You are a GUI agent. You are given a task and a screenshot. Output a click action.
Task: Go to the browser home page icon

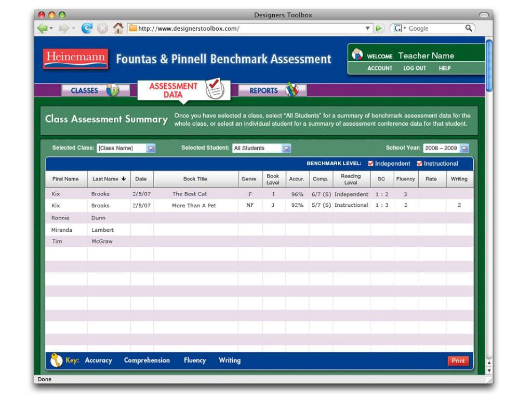tap(118, 28)
